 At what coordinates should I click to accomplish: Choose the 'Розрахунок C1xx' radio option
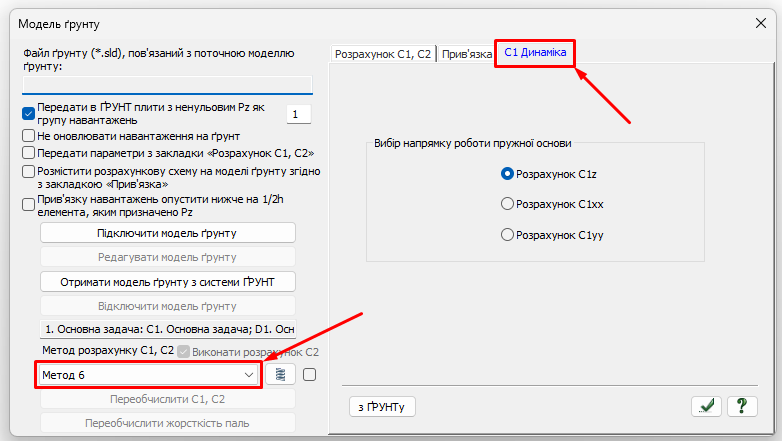click(507, 204)
